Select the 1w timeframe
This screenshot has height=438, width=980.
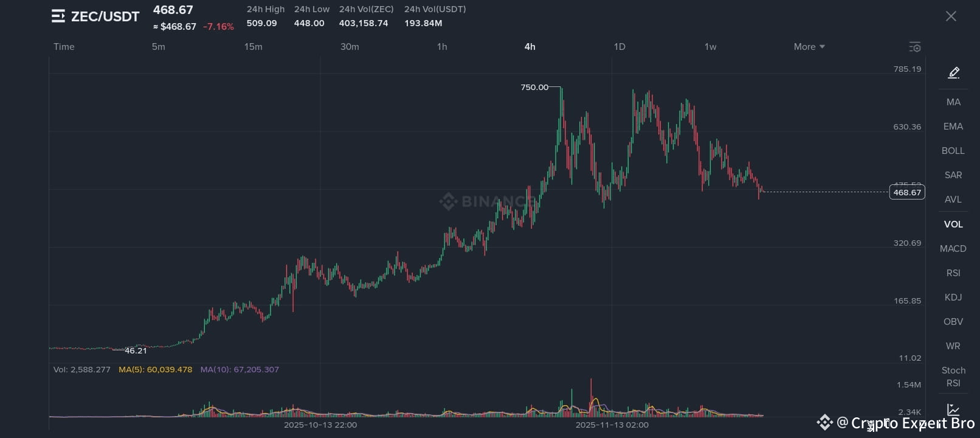click(710, 47)
